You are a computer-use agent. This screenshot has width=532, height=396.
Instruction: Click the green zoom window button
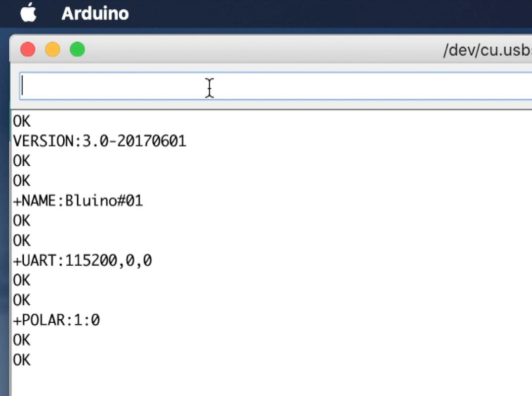[x=77, y=49]
